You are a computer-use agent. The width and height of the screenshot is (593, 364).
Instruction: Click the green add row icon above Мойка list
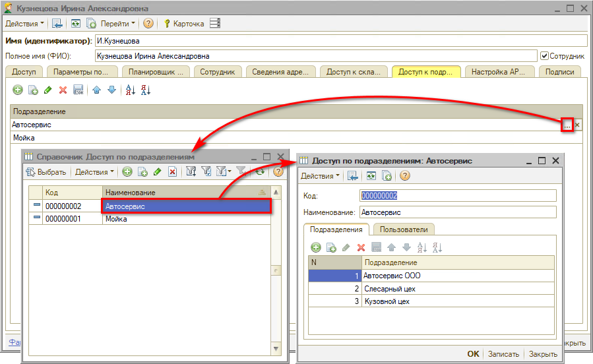tap(18, 90)
